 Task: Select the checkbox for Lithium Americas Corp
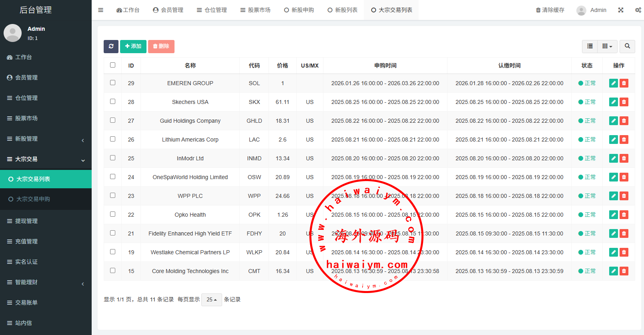(x=113, y=139)
